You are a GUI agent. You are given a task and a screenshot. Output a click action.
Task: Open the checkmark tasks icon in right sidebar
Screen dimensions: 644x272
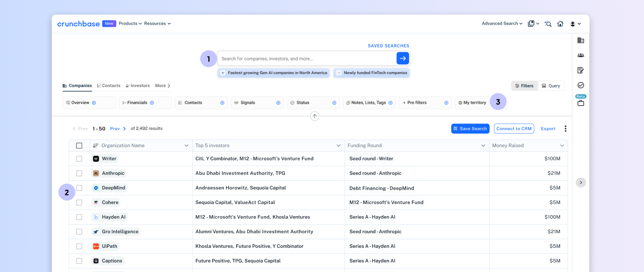tap(581, 85)
